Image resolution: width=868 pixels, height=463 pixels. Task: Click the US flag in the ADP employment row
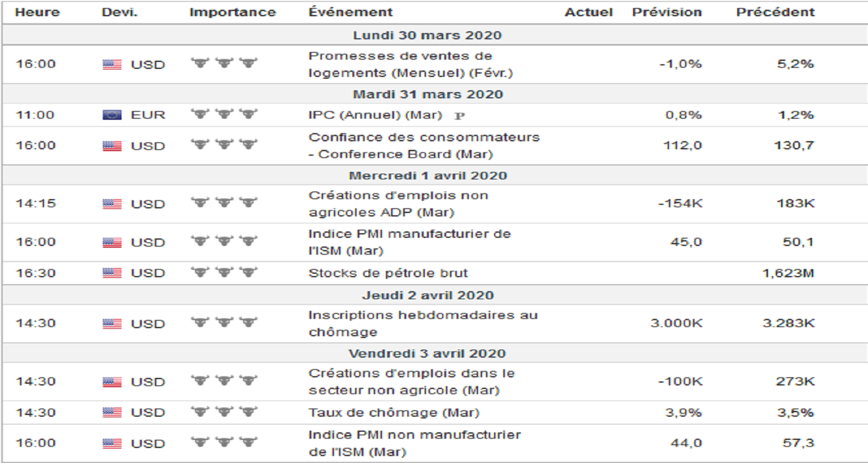112,204
